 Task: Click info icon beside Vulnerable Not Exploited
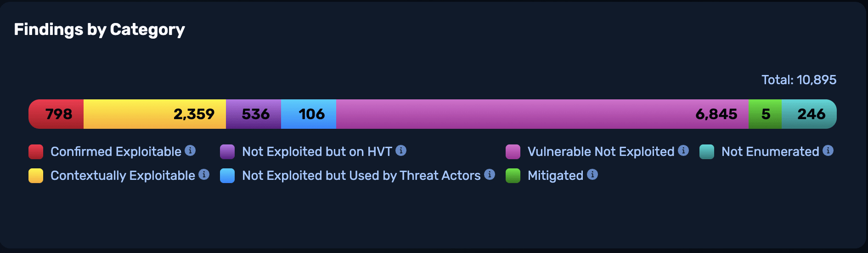point(683,150)
